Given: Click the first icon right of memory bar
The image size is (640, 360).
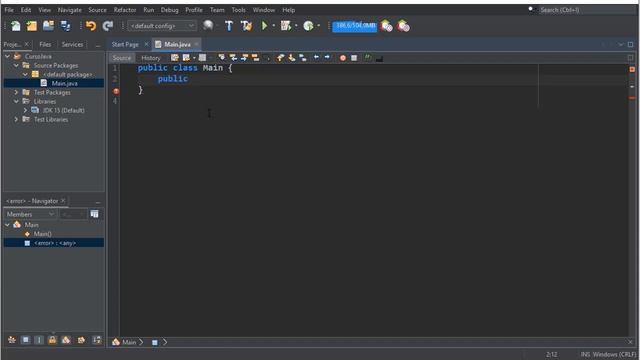Looking at the screenshot, I should pos(386,26).
